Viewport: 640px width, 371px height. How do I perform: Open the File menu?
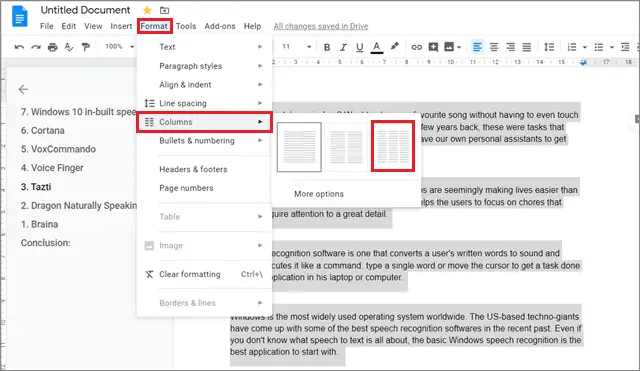pyautogui.click(x=47, y=26)
